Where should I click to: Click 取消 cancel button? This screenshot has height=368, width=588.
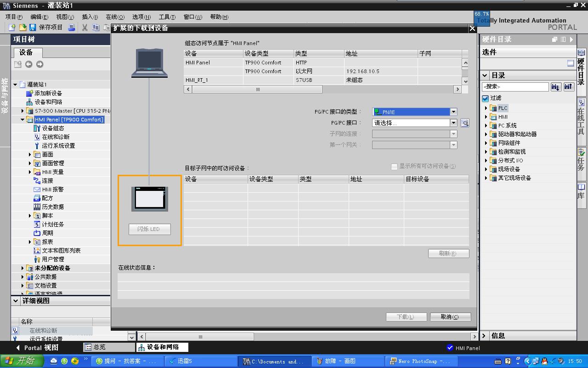(450, 317)
